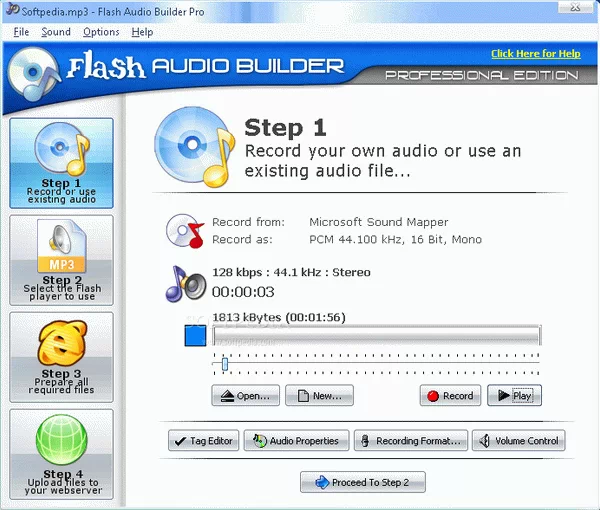Open Audio Properties
600x510 pixels.
tap(296, 440)
